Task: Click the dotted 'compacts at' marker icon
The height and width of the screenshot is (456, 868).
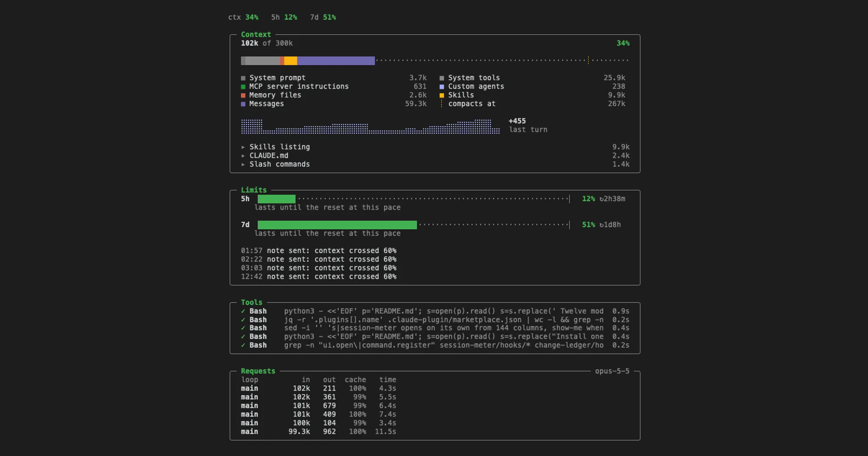Action: [442, 104]
